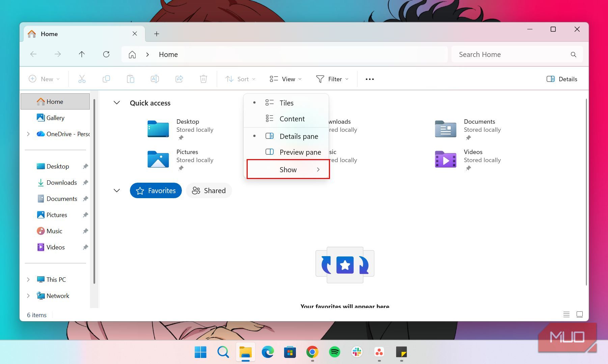Open the New dropdown button

pyautogui.click(x=44, y=79)
